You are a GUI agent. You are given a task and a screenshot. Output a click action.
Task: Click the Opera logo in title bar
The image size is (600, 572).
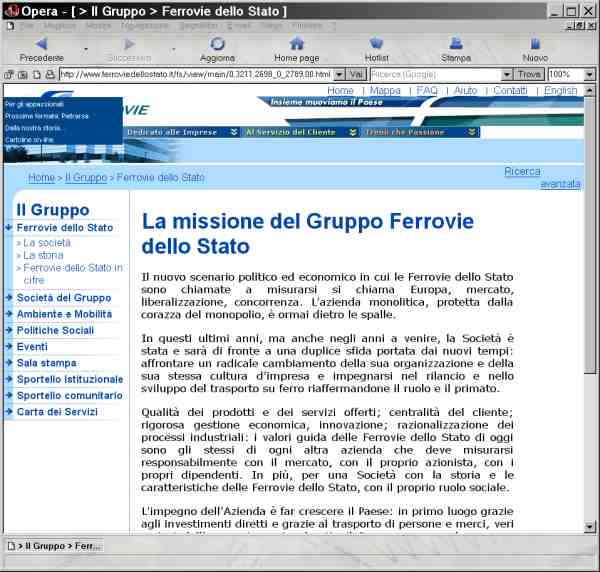pyautogui.click(x=11, y=11)
